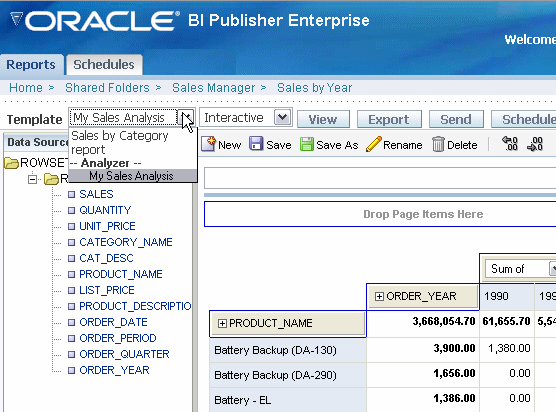Select My Sales Analysis in the dropdown list
Image resolution: width=556 pixels, height=412 pixels.
pos(132,176)
